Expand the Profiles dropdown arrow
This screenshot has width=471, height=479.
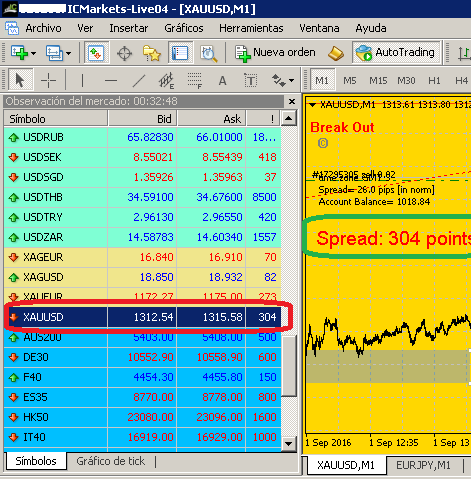(x=68, y=53)
